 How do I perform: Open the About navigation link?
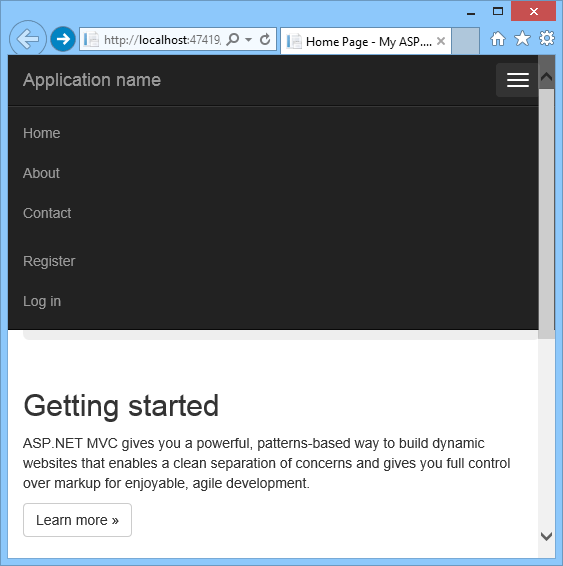41,173
